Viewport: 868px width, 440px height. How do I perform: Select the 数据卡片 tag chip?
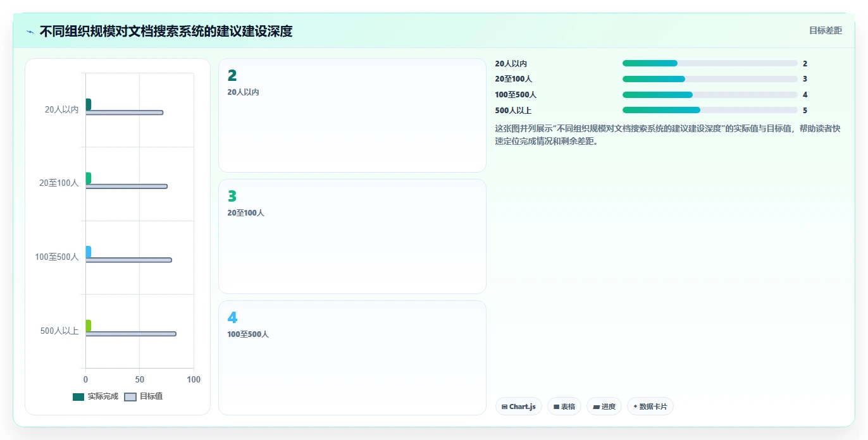650,406
